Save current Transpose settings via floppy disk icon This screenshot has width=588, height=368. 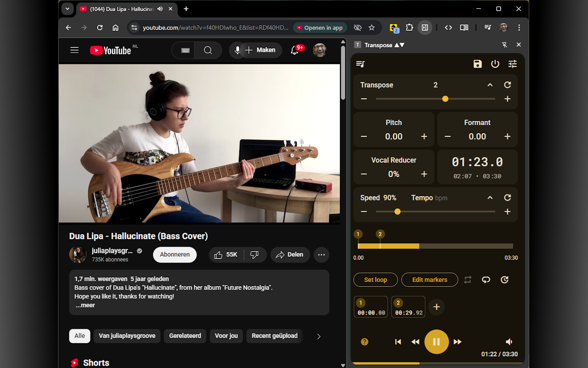point(477,64)
